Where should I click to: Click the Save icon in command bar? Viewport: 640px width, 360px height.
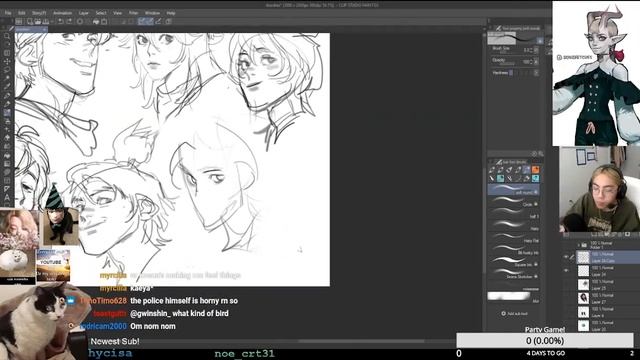46,21
